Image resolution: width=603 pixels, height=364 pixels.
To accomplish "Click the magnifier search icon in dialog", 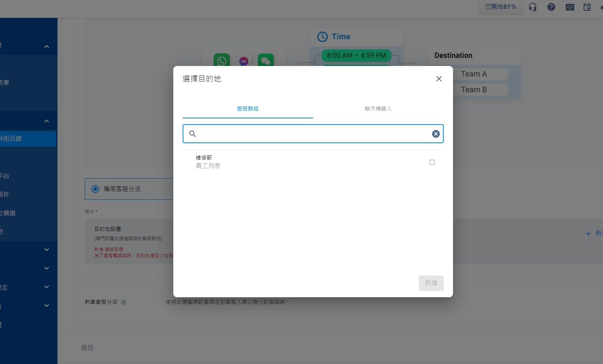I will point(192,134).
